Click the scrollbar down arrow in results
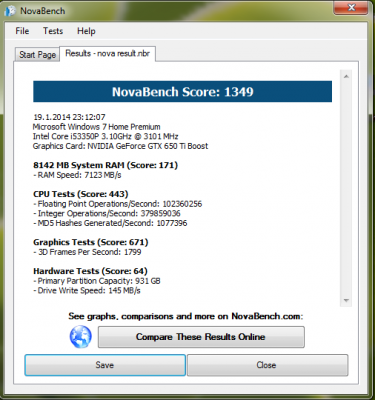 (346, 301)
